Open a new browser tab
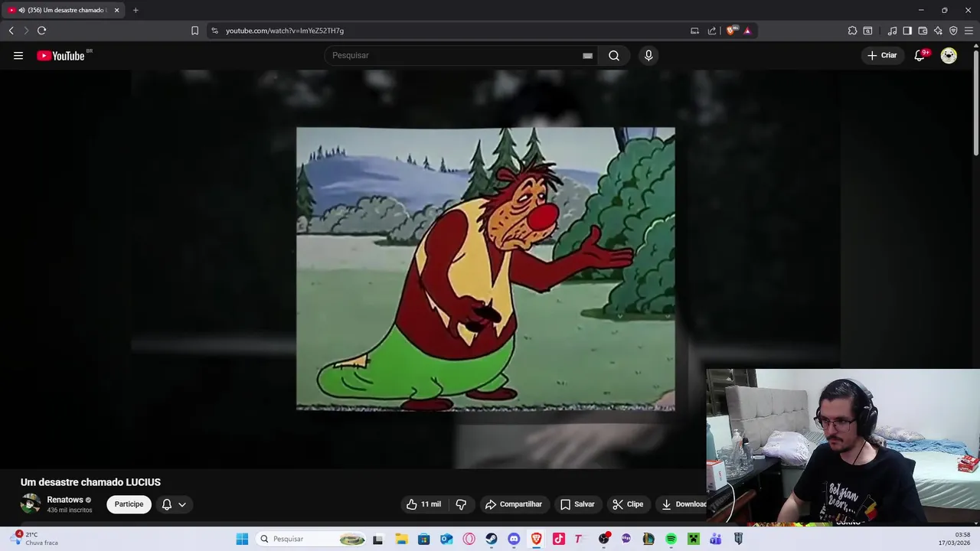 pos(136,10)
